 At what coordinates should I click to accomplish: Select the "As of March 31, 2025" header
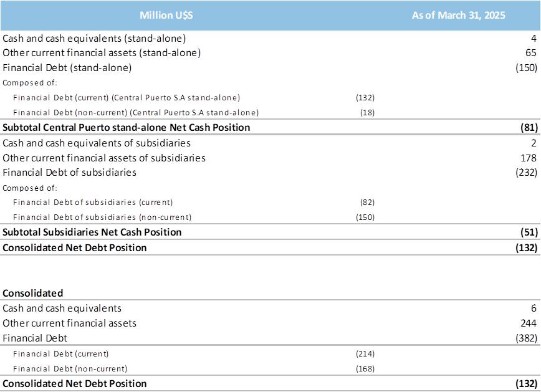pyautogui.click(x=458, y=16)
